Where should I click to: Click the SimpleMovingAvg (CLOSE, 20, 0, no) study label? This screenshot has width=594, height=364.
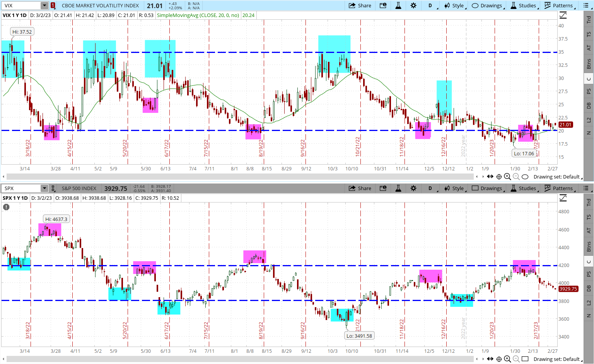[x=198, y=15]
